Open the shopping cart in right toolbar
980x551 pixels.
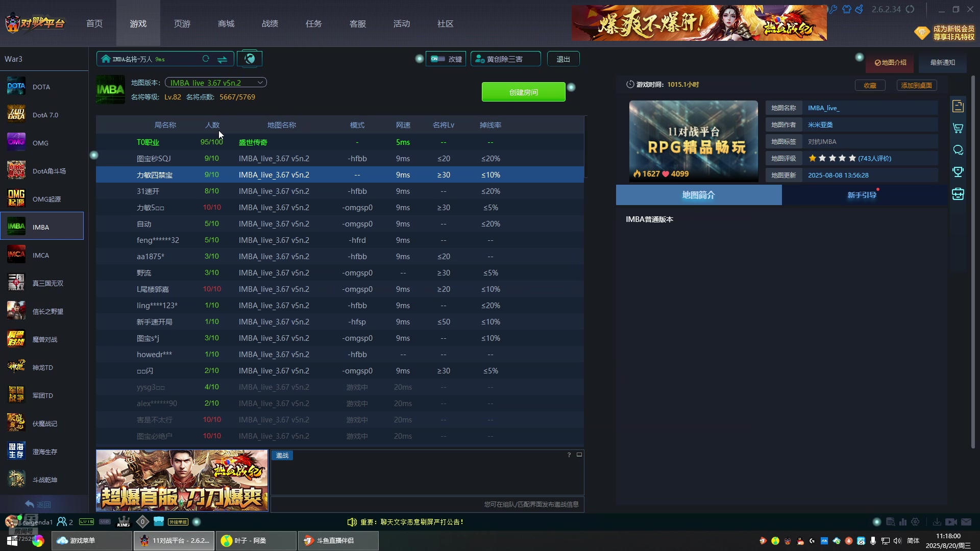[x=958, y=128]
